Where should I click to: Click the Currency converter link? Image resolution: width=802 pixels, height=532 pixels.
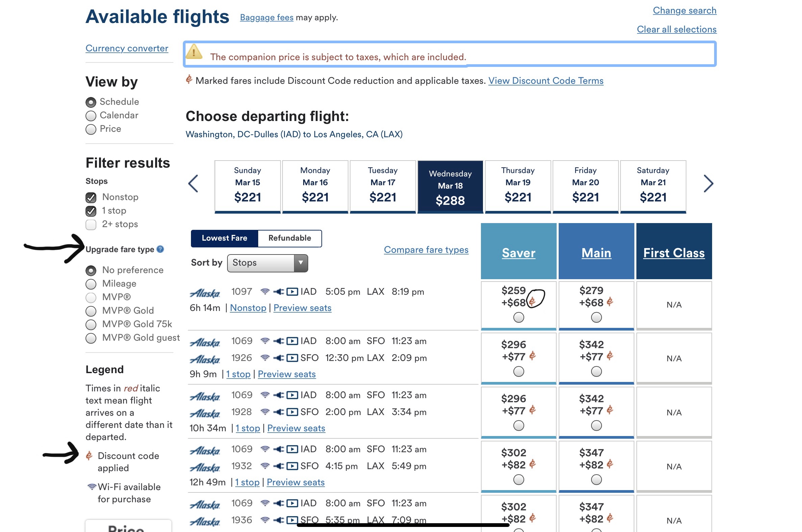(x=127, y=48)
